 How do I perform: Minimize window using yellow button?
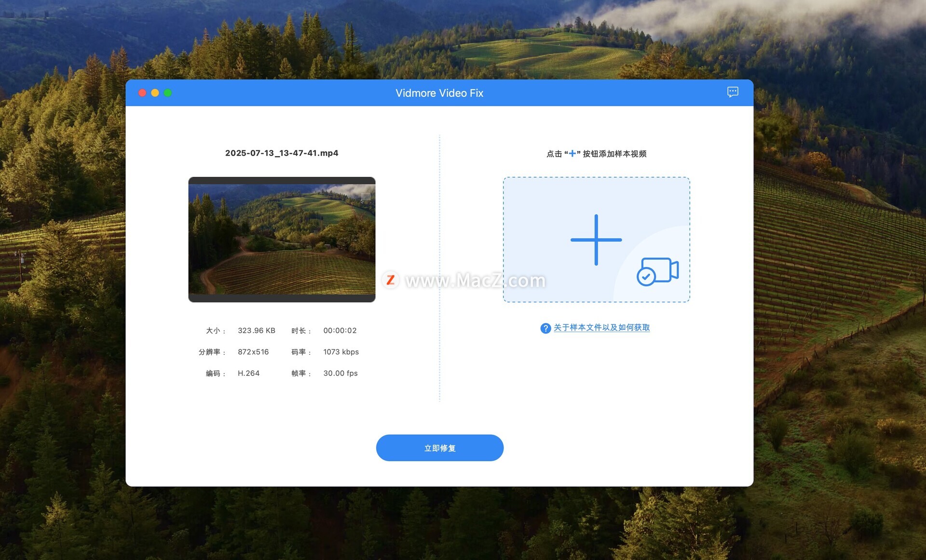coord(155,93)
